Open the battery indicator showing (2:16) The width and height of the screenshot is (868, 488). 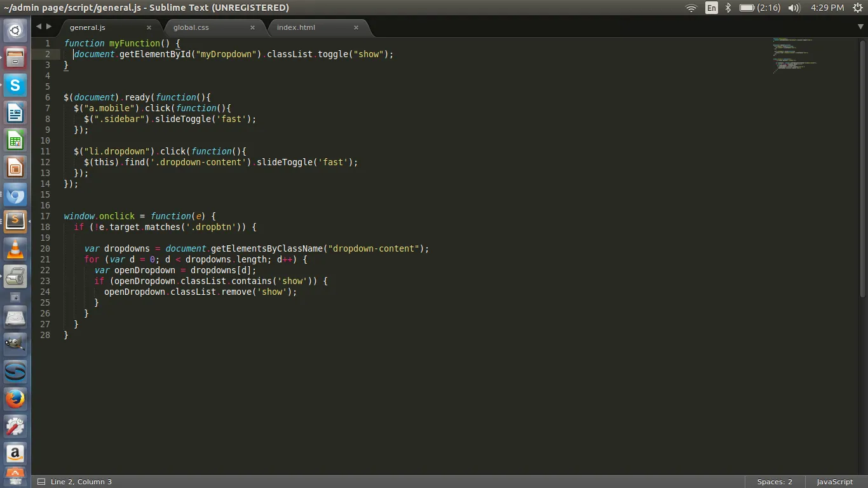point(760,8)
